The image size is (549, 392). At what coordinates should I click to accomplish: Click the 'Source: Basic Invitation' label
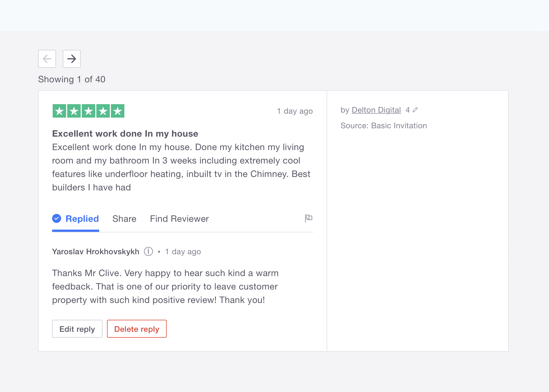383,125
